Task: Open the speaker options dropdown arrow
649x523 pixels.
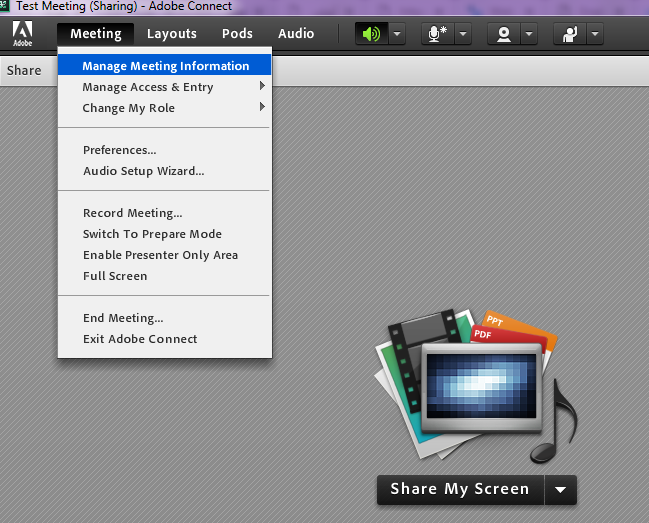Action: pyautogui.click(x=397, y=34)
